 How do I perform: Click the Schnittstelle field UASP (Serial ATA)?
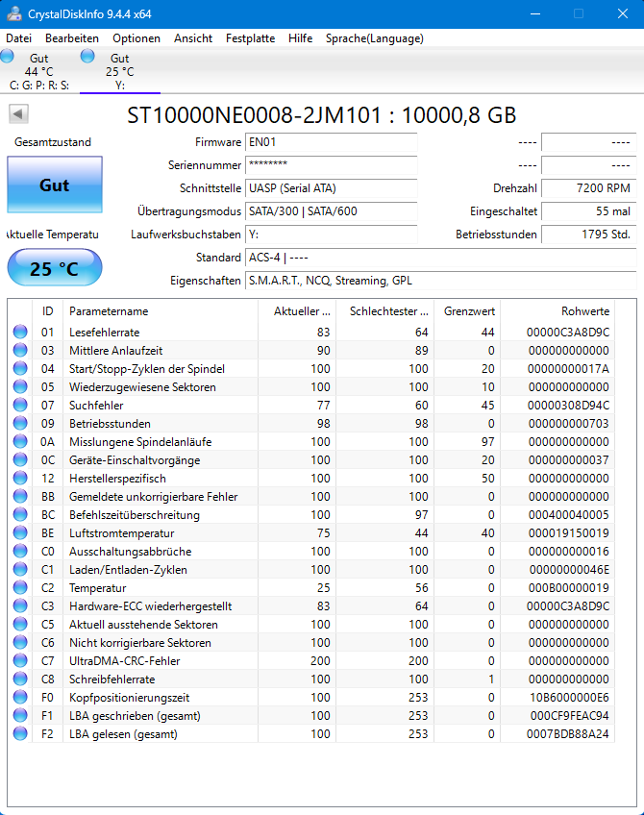331,188
